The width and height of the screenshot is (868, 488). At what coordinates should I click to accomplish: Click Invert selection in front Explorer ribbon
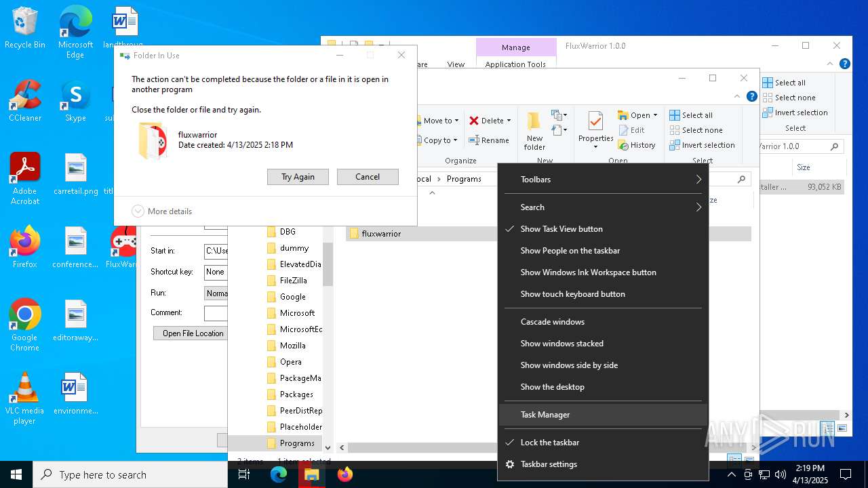click(702, 145)
